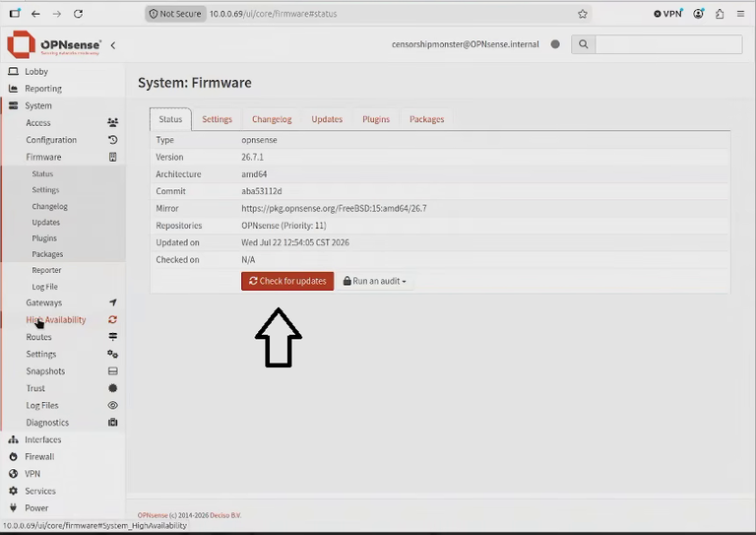Screen dimensions: 756x535
Task: Click the Gateways arrow icon
Action: click(113, 302)
